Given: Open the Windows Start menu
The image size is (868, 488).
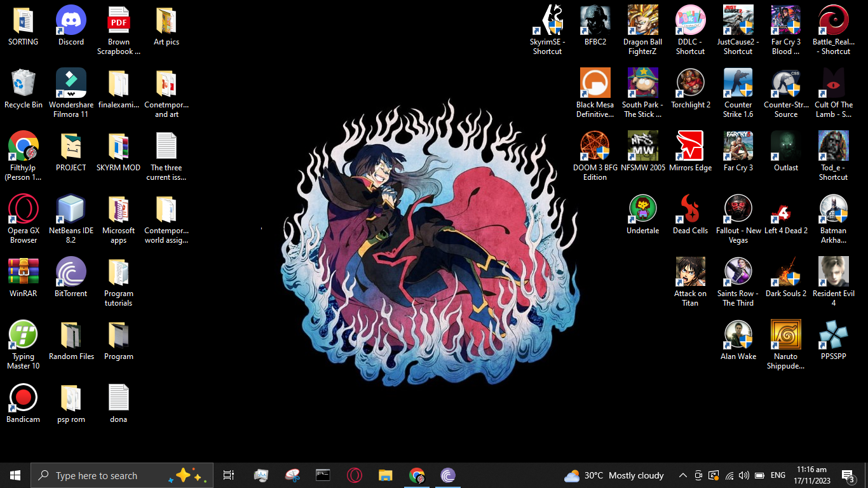Looking at the screenshot, I should pyautogui.click(x=15, y=475).
